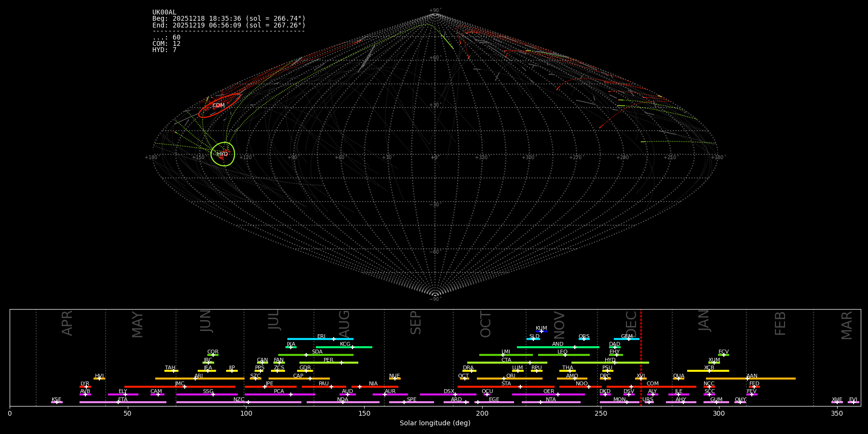Click the FEB month label
The height and width of the screenshot is (434, 868).
click(x=780, y=324)
